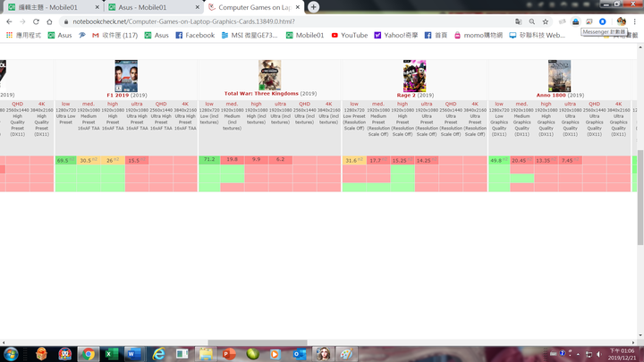Click the F1 2019 game title link
Screen dimensions: 644x362
[x=118, y=96]
